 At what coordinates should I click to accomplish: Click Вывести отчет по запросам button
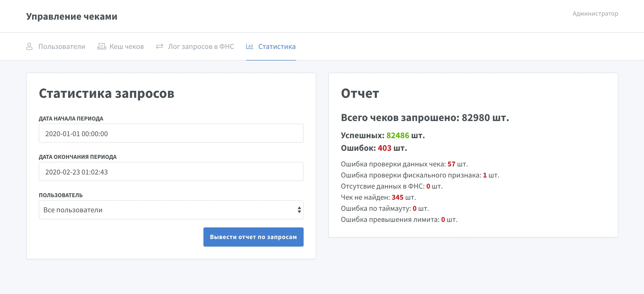pos(253,237)
